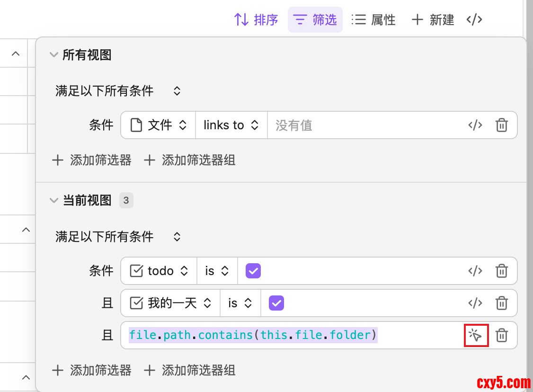Delete the todo filter condition
Screen dimensions: 533x392
point(501,271)
